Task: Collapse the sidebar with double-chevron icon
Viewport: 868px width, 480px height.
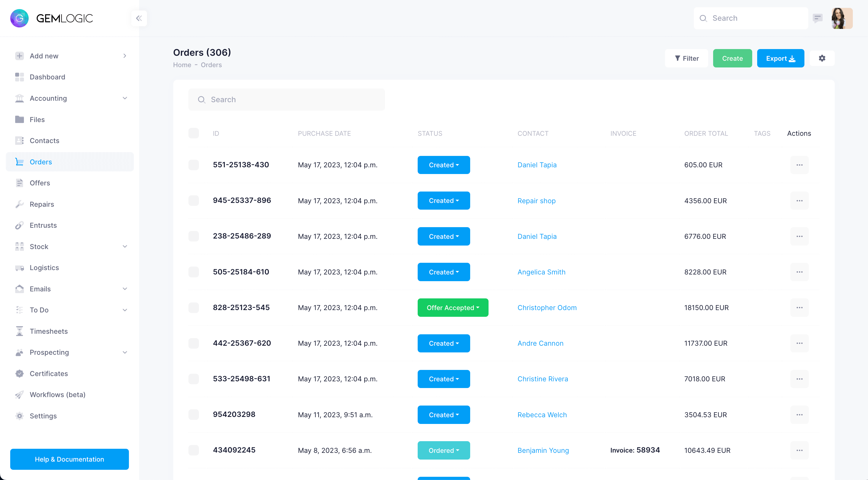Action: click(x=139, y=18)
